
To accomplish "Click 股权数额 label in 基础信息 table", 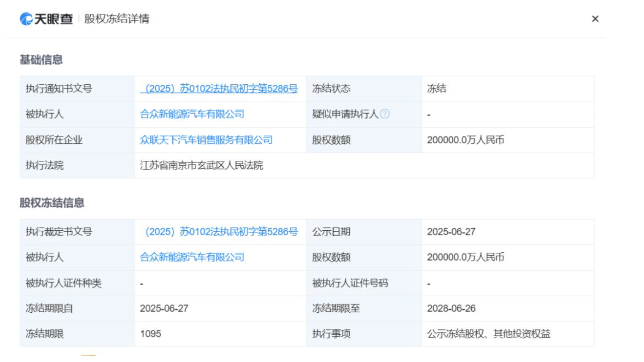I will point(331,140).
